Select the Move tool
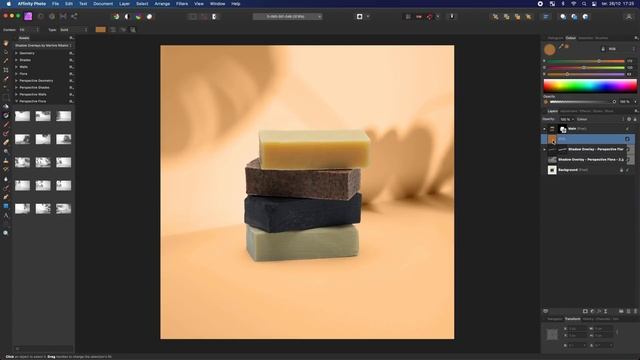Screen dimensions: 640x360 [6, 52]
